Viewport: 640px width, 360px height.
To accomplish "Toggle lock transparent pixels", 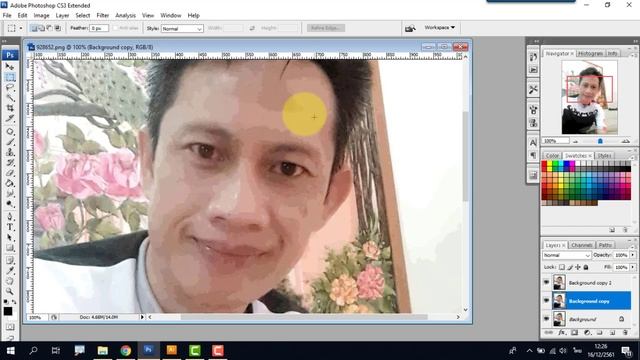I will coord(562,267).
